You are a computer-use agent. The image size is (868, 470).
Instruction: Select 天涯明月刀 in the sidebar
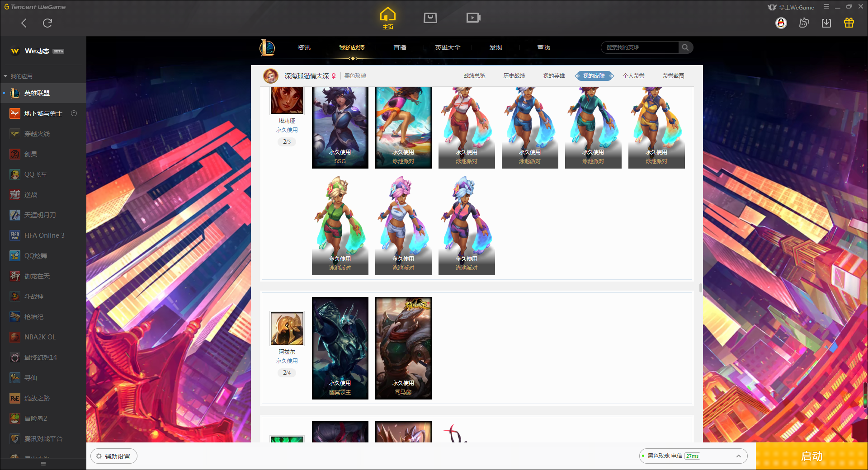point(43,215)
